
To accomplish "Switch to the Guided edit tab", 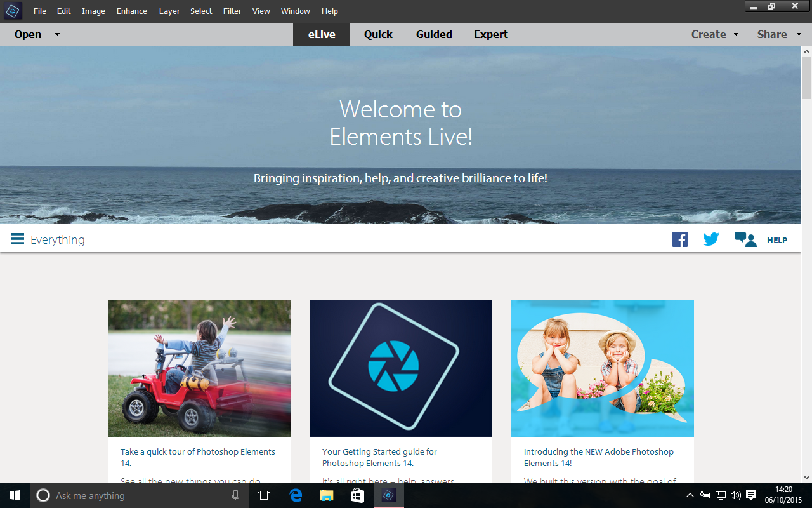I will pyautogui.click(x=434, y=34).
